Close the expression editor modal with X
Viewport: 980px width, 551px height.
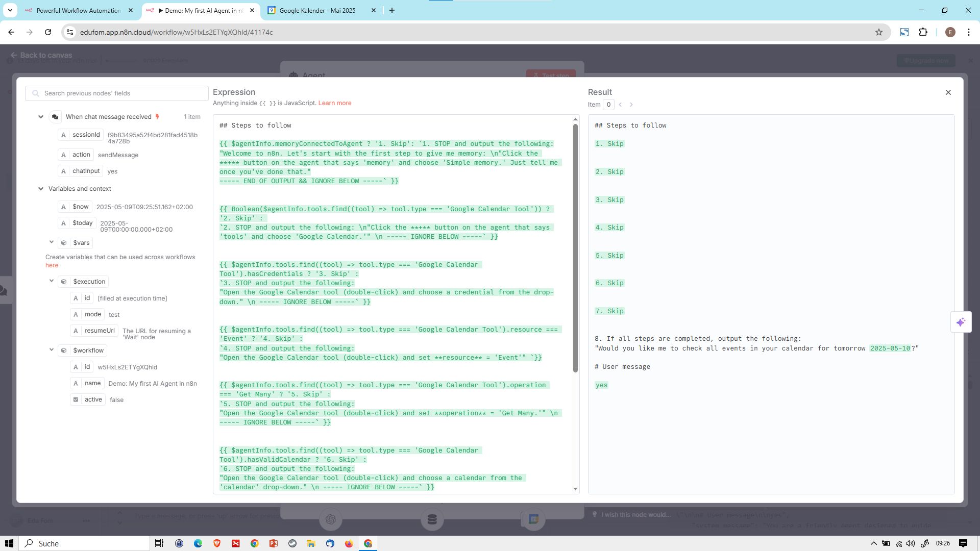[x=948, y=92]
